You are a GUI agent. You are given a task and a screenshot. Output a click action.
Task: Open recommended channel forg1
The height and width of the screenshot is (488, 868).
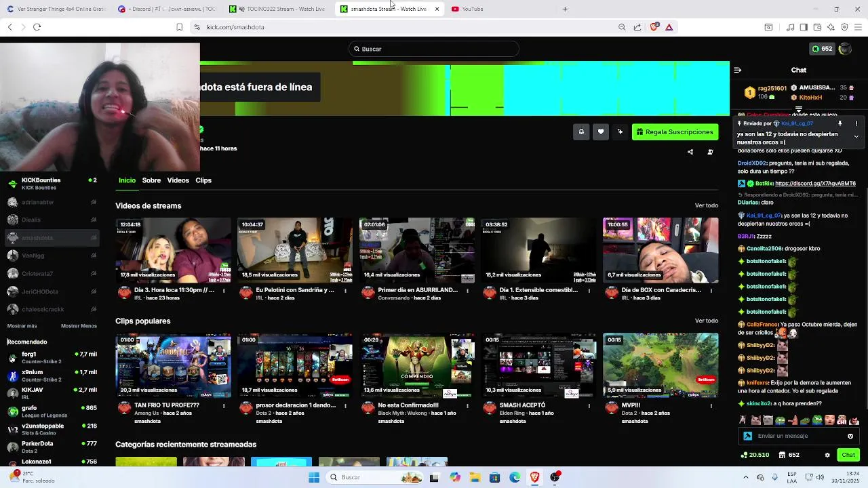(52, 357)
